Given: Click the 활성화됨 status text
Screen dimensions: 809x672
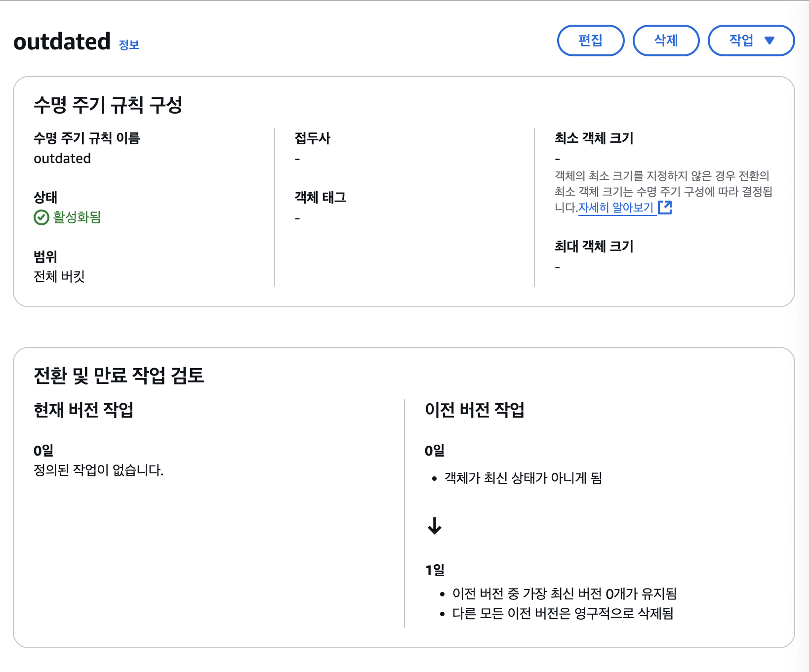Looking at the screenshot, I should click(x=77, y=217).
